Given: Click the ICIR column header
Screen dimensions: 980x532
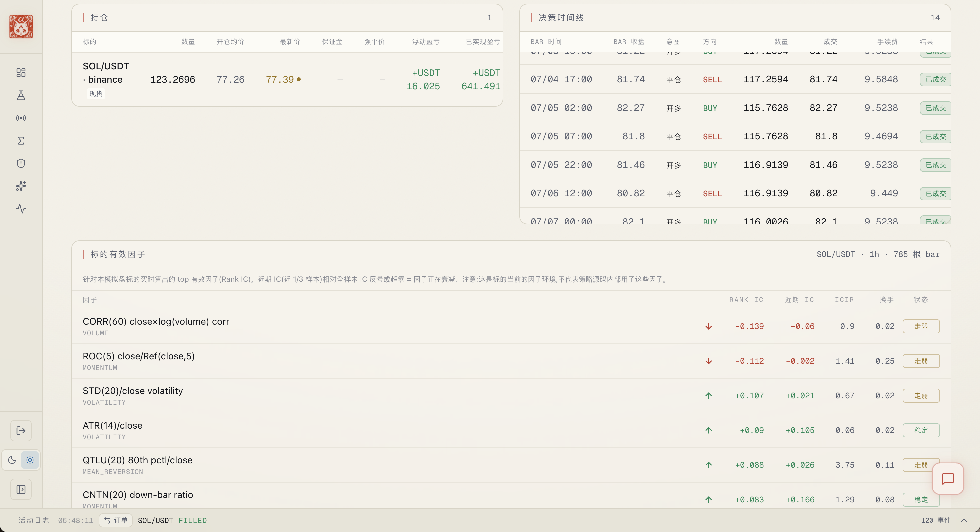Looking at the screenshot, I should click(x=845, y=300).
